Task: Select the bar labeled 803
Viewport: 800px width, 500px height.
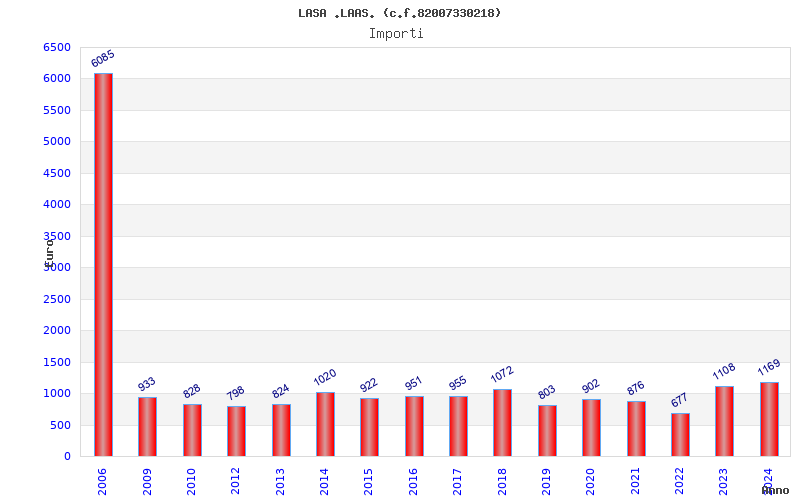Action: pos(547,431)
